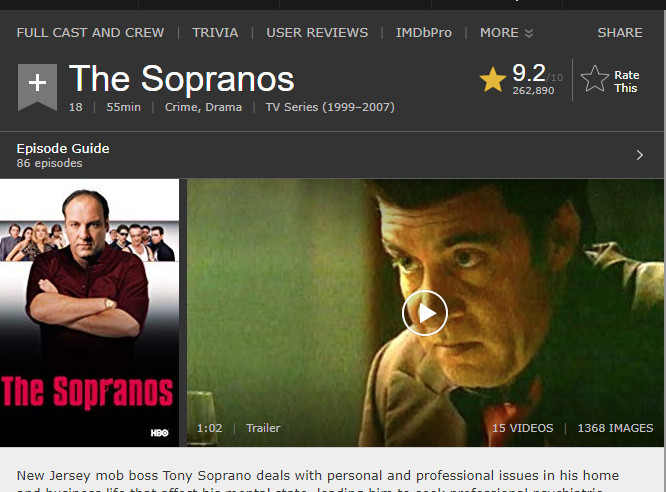This screenshot has width=666, height=492.
Task: Click the 18 certificate rating
Action: [76, 108]
